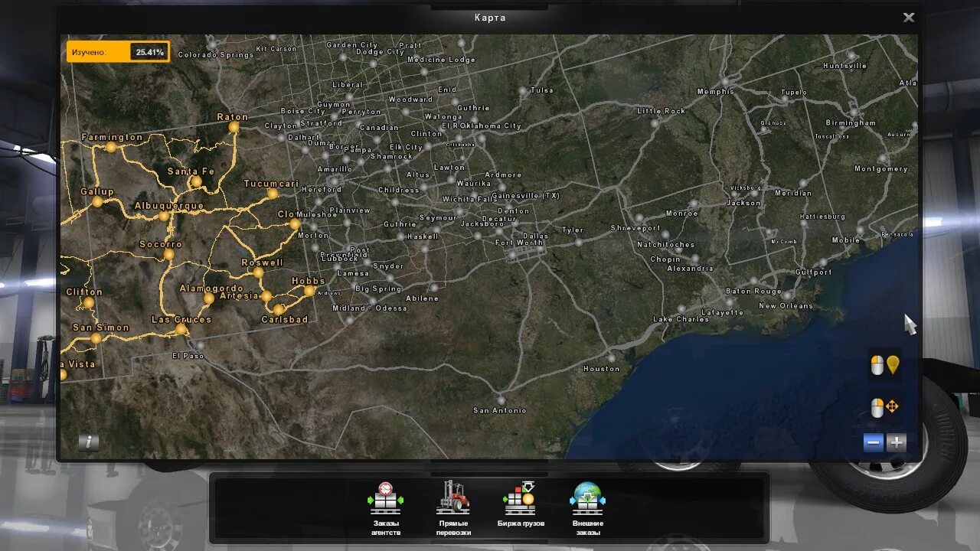
Task: Click the Birmingham city label
Action: pos(851,122)
